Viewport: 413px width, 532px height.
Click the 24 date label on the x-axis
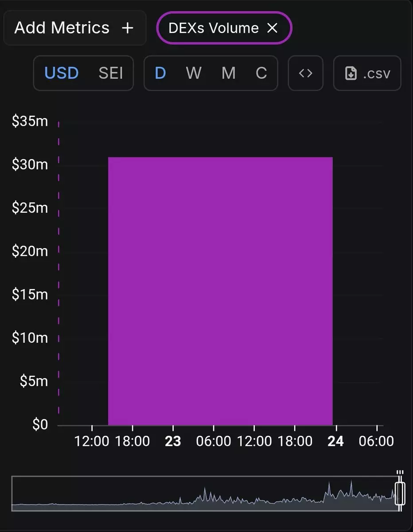336,442
